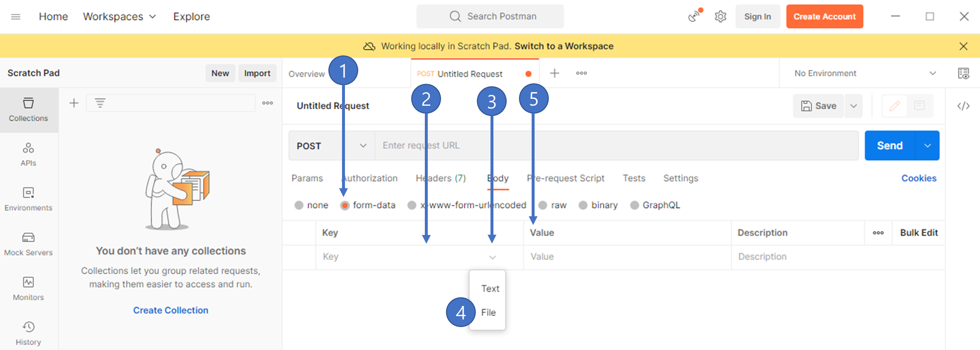Focus the Enter request URL field
This screenshot has width=980, height=350.
pos(616,145)
